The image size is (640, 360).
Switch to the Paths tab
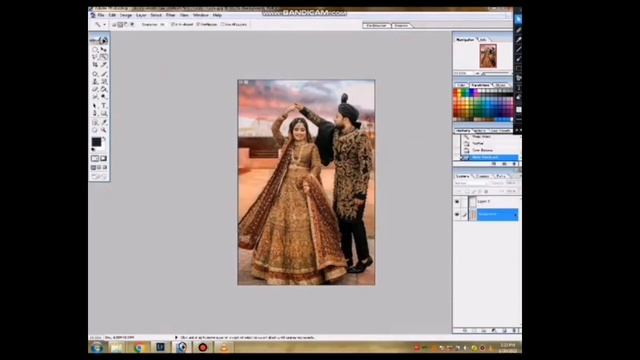pos(501,176)
